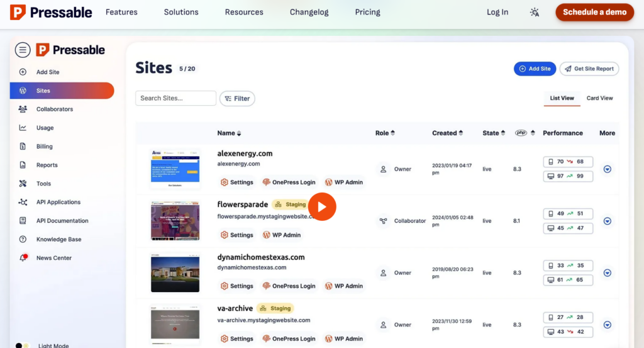The width and height of the screenshot is (644, 348).
Task: Open the Filter button
Action: click(x=237, y=99)
